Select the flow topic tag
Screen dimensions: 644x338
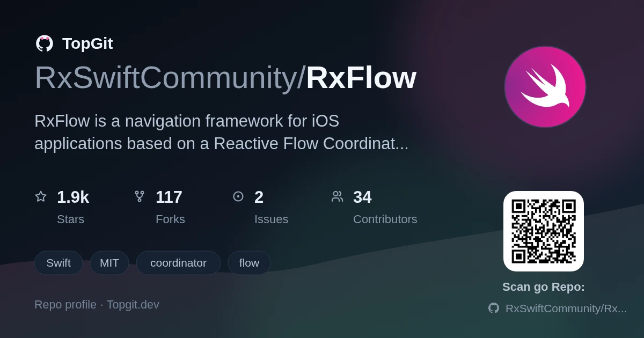click(249, 263)
